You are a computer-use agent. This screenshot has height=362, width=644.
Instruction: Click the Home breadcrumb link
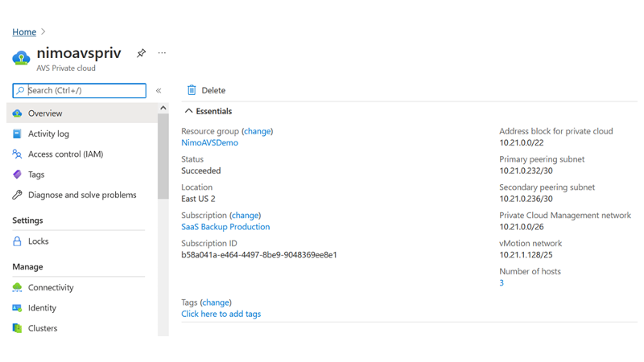click(24, 32)
